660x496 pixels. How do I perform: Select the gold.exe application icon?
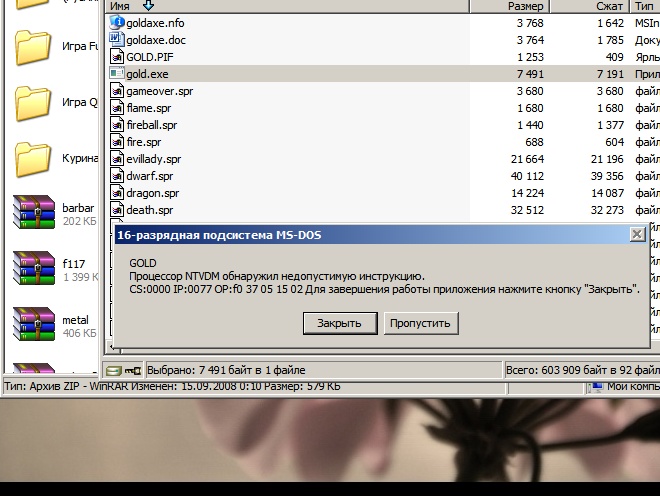click(117, 74)
